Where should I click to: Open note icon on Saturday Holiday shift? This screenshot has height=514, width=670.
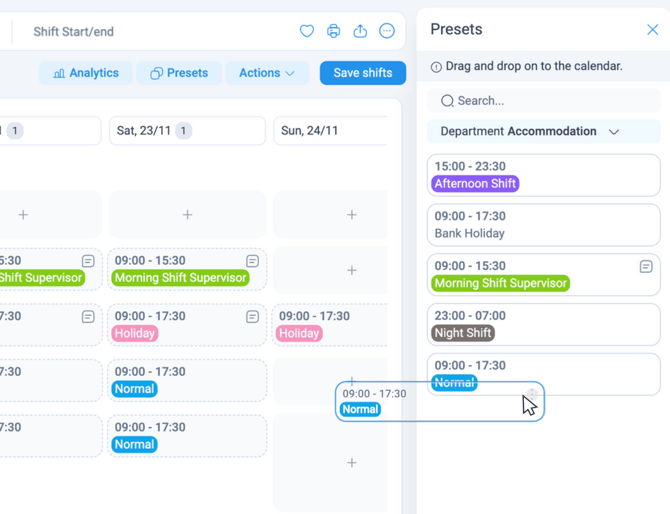(252, 317)
